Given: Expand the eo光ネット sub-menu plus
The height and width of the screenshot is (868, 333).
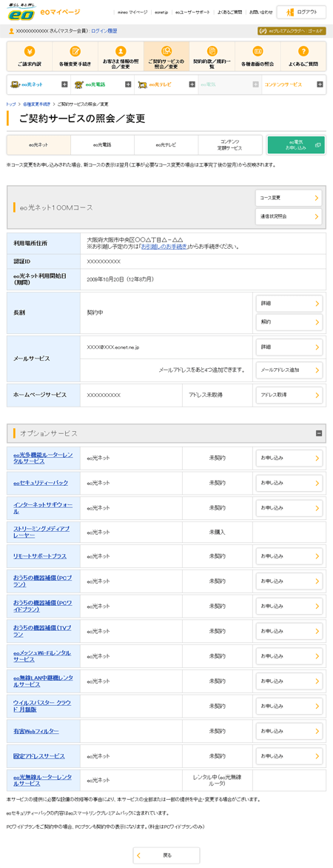Looking at the screenshot, I should click(x=64, y=84).
